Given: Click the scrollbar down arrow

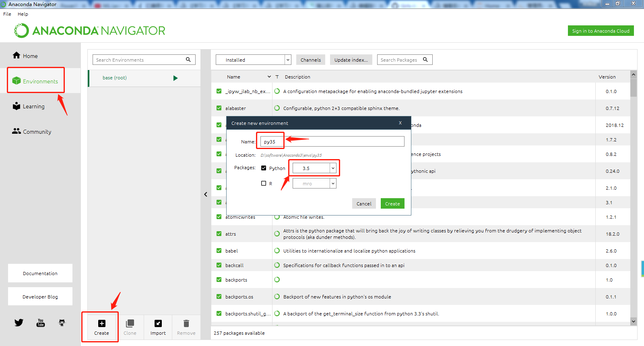Looking at the screenshot, I should 634,321.
